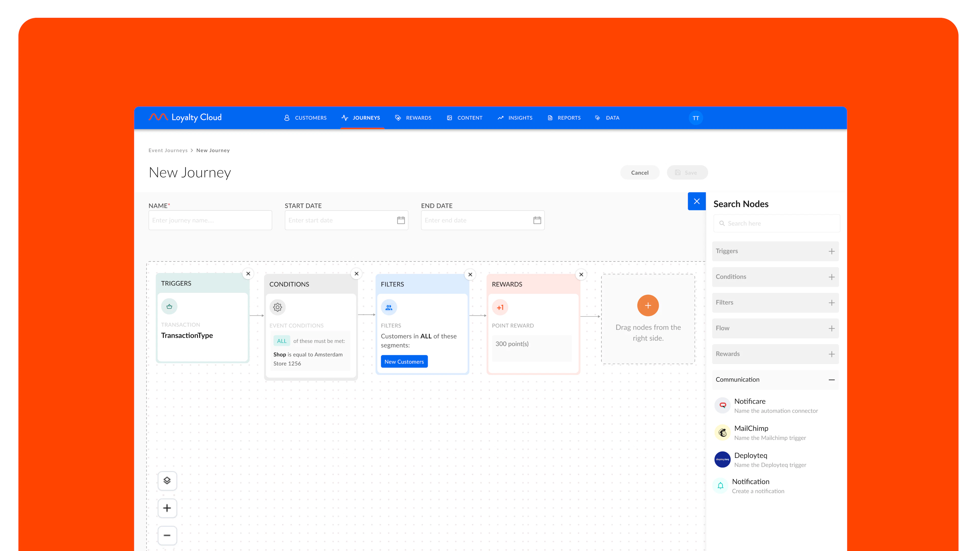
Task: Click the Filters segment people icon
Action: click(x=389, y=307)
